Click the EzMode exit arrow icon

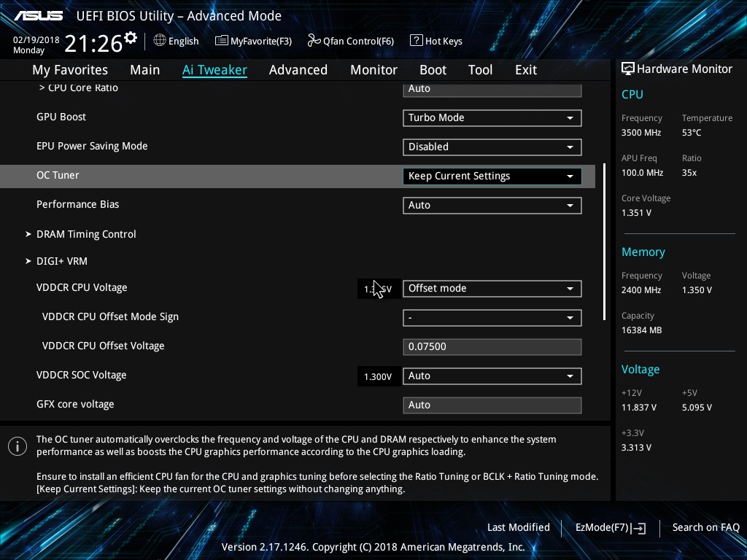639,528
